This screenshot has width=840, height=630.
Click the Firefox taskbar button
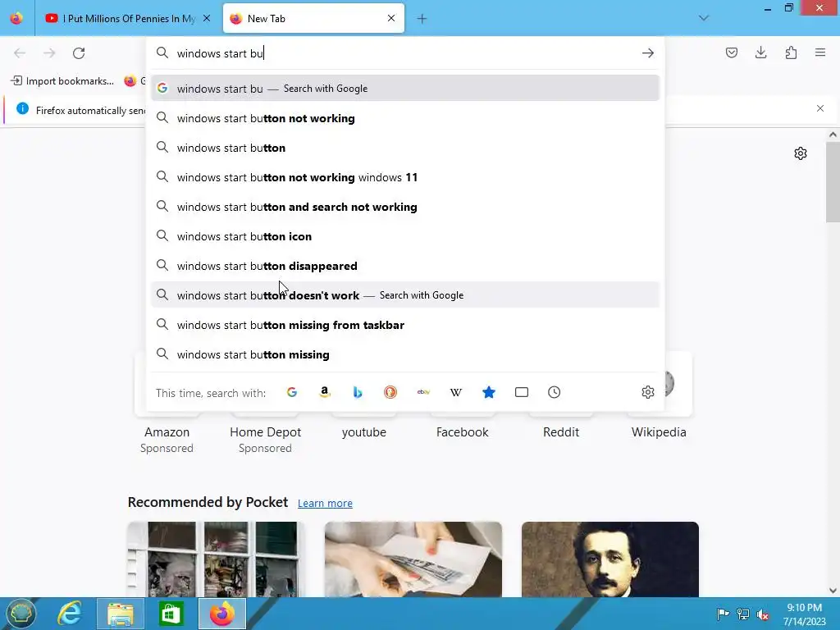(x=221, y=614)
